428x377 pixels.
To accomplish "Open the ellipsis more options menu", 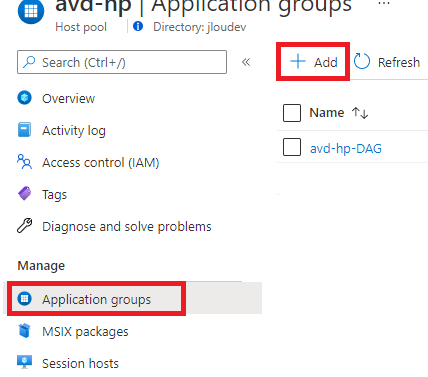I will pos(384,3).
